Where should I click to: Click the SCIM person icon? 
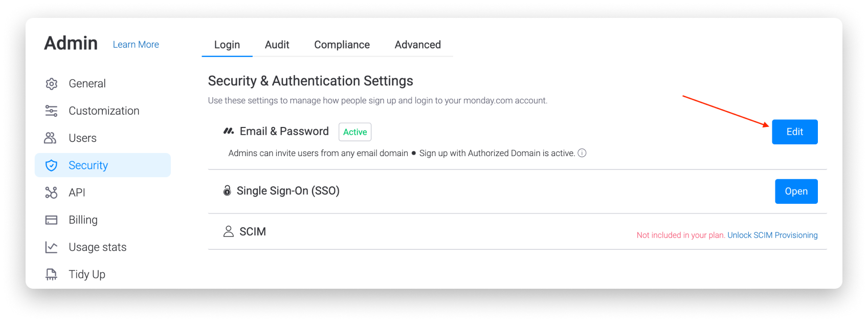click(x=228, y=231)
